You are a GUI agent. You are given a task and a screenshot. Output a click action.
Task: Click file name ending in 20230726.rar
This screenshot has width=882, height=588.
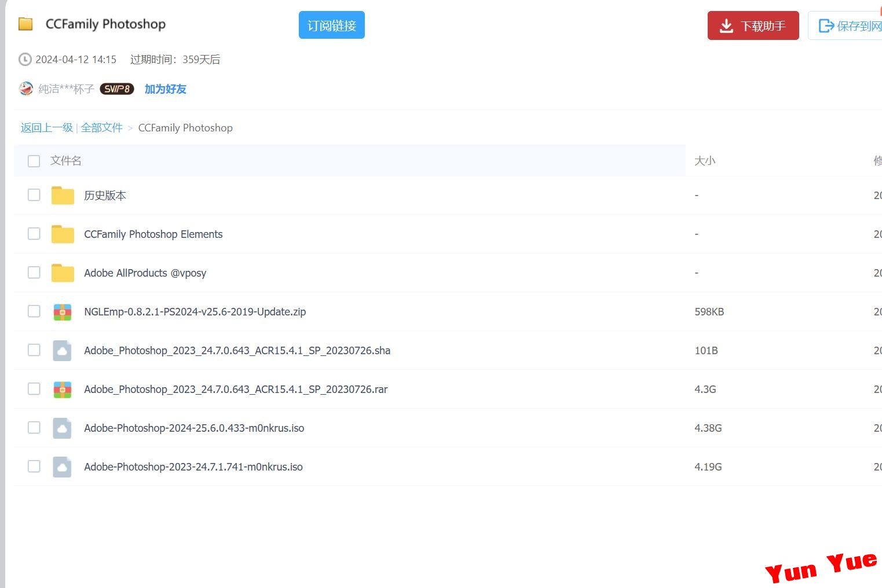(x=236, y=389)
